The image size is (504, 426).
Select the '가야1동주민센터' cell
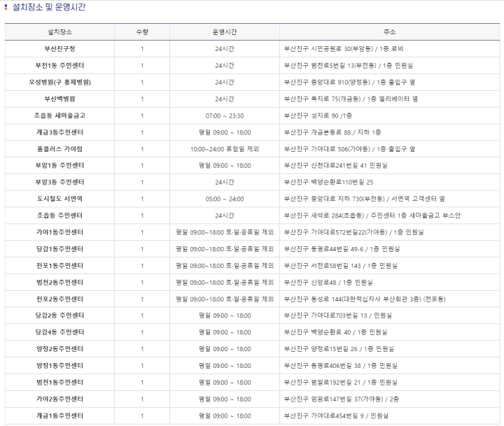tap(59, 232)
